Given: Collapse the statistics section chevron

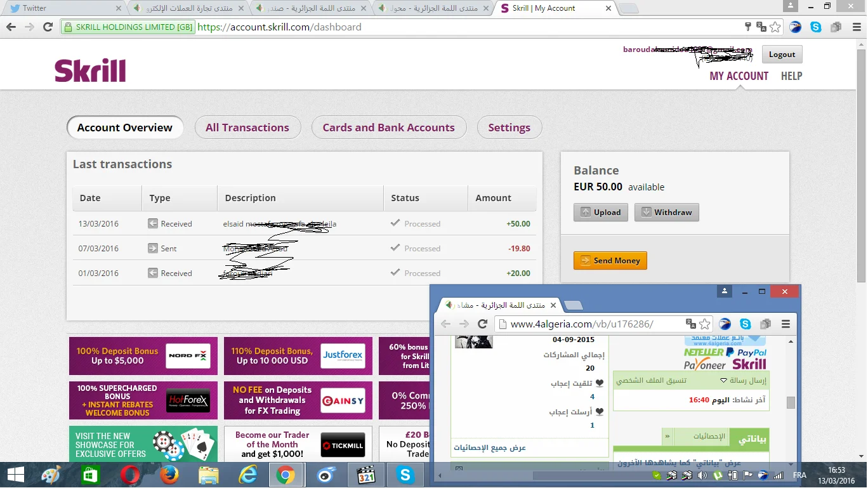Looking at the screenshot, I should (667, 437).
